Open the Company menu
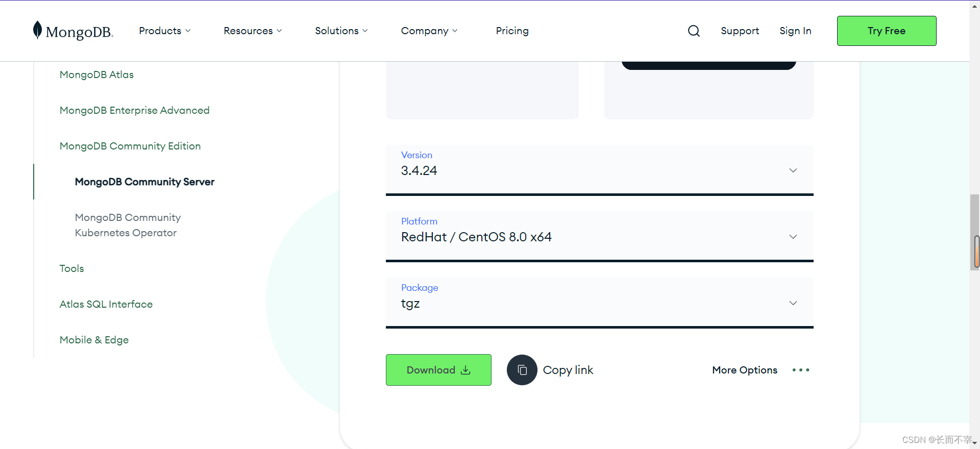This screenshot has height=449, width=980. tap(429, 31)
